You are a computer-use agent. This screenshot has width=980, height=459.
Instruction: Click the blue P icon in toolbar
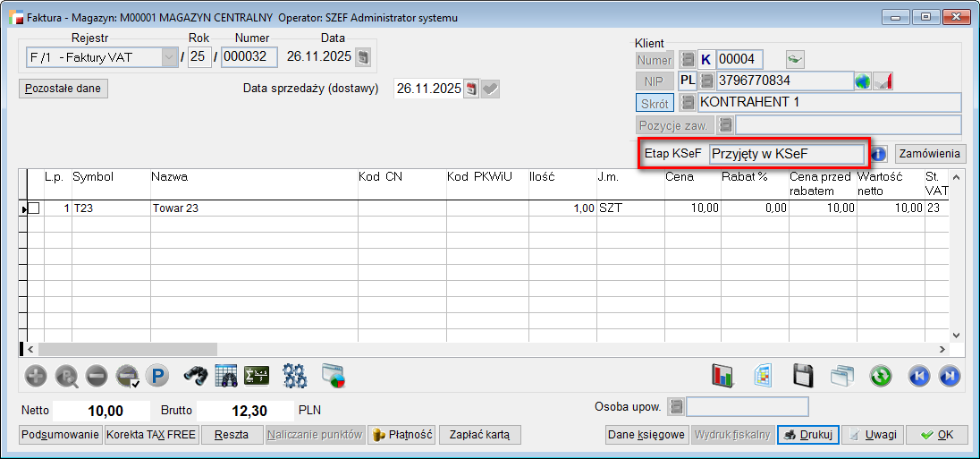(157, 376)
